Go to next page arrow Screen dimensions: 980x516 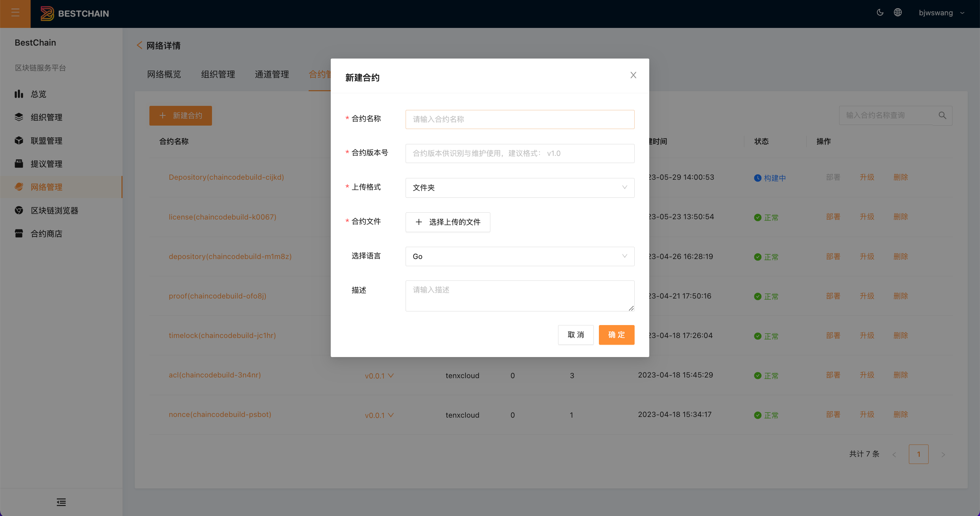943,455
